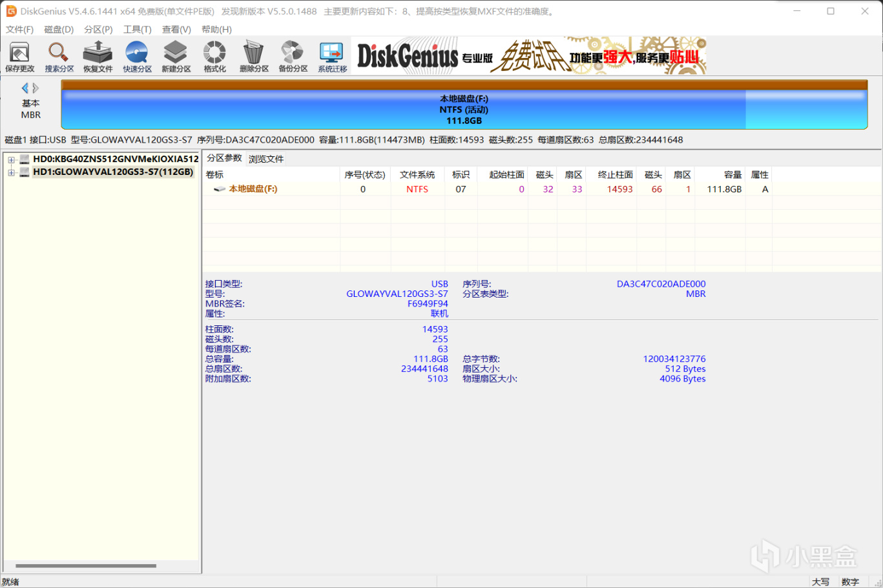Click the DiskGenius app icon in title bar

point(11,11)
